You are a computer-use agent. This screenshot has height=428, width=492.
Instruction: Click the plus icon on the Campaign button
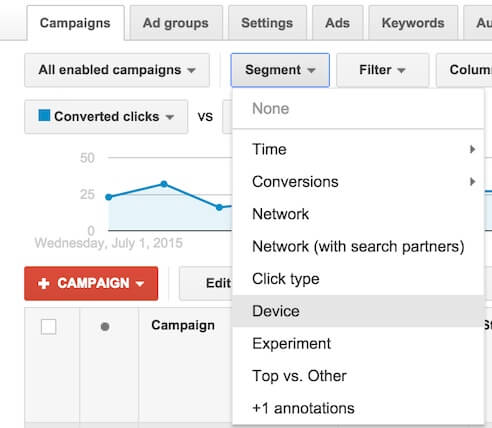[x=44, y=284]
